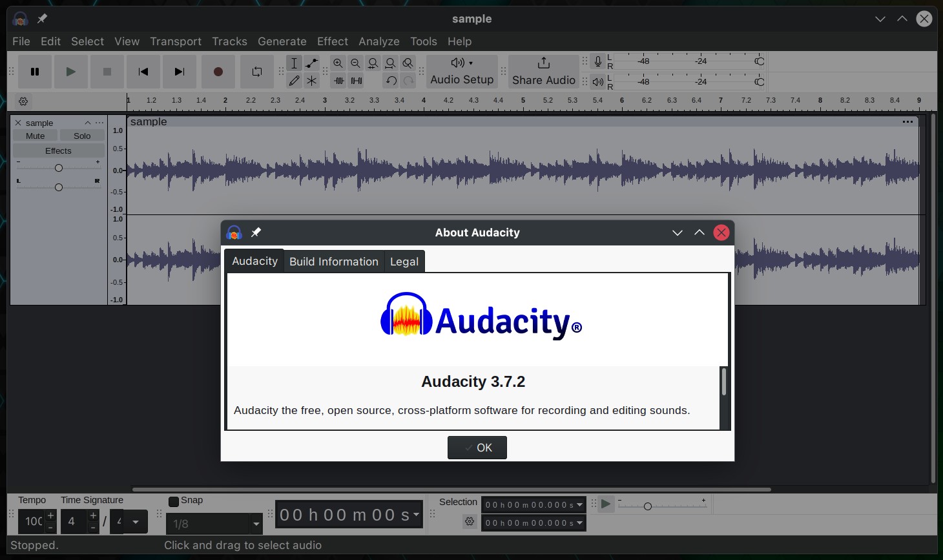Click the About dialog vertical scrollbar
Image resolution: width=943 pixels, height=560 pixels.
[x=724, y=397]
